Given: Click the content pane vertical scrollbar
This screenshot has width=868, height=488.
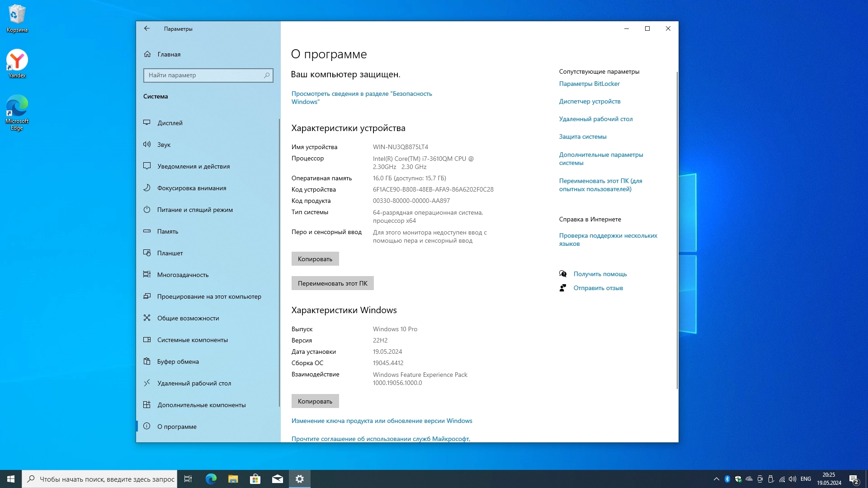Looking at the screenshot, I should 677,230.
